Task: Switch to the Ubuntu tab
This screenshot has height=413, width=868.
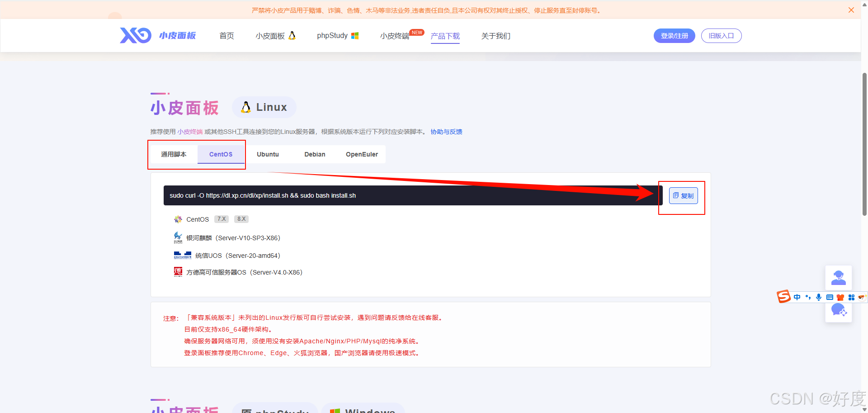Action: [x=268, y=154]
